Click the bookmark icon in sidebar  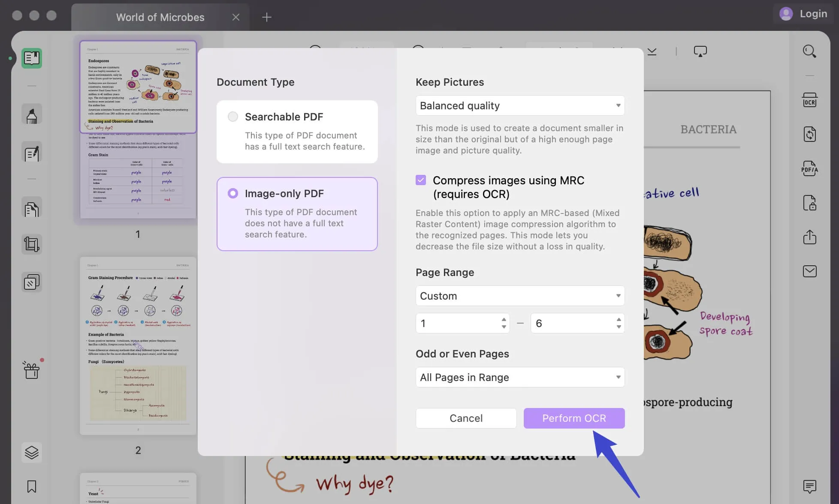pyautogui.click(x=31, y=486)
